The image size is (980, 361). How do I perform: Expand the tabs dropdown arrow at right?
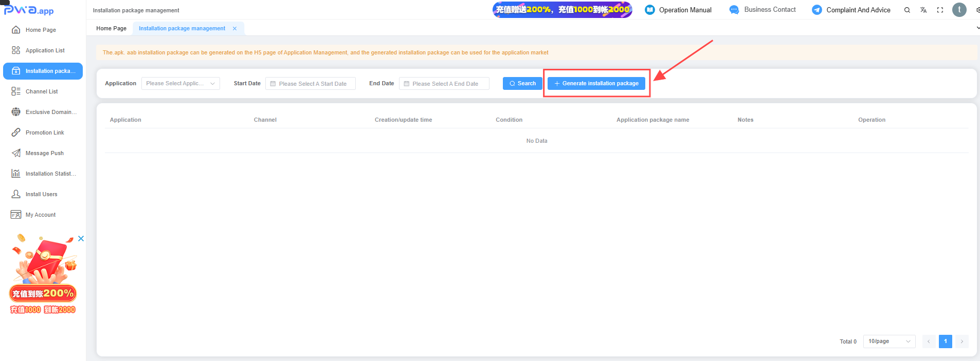pyautogui.click(x=977, y=28)
